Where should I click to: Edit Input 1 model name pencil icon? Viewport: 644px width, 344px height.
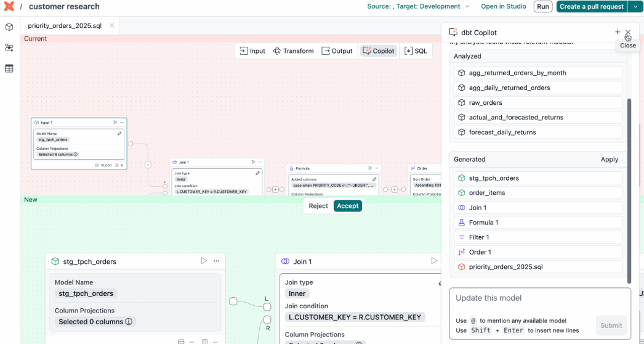pos(119,133)
